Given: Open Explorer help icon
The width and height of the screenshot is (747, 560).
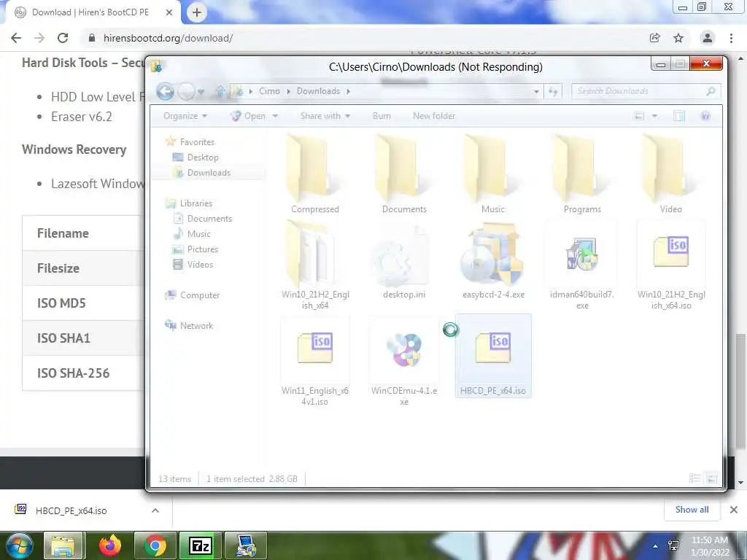Looking at the screenshot, I should point(705,116).
